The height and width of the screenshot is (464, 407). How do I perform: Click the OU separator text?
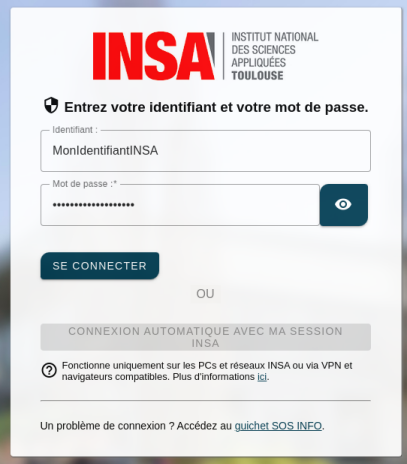click(x=205, y=294)
